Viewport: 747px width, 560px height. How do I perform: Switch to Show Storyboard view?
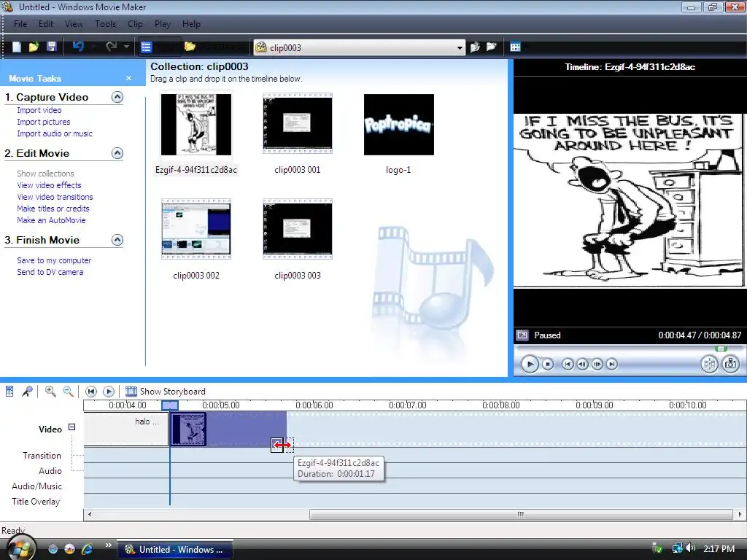pos(166,392)
